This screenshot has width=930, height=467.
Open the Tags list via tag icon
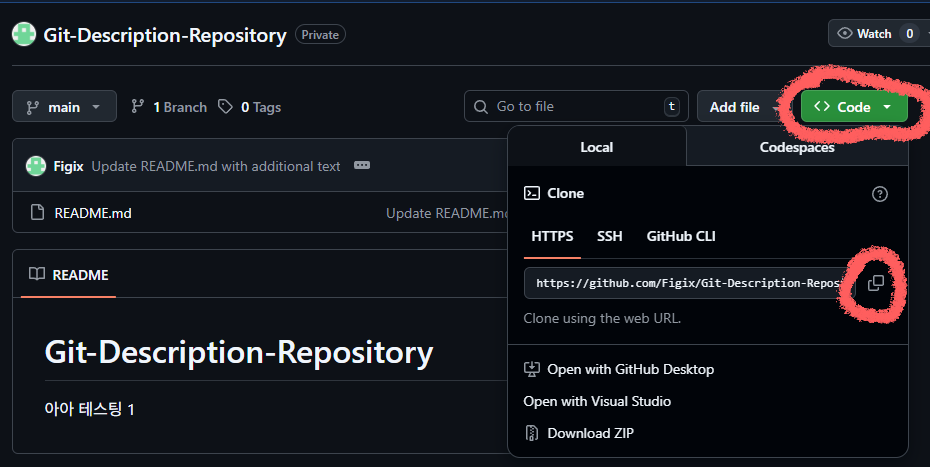pos(226,107)
